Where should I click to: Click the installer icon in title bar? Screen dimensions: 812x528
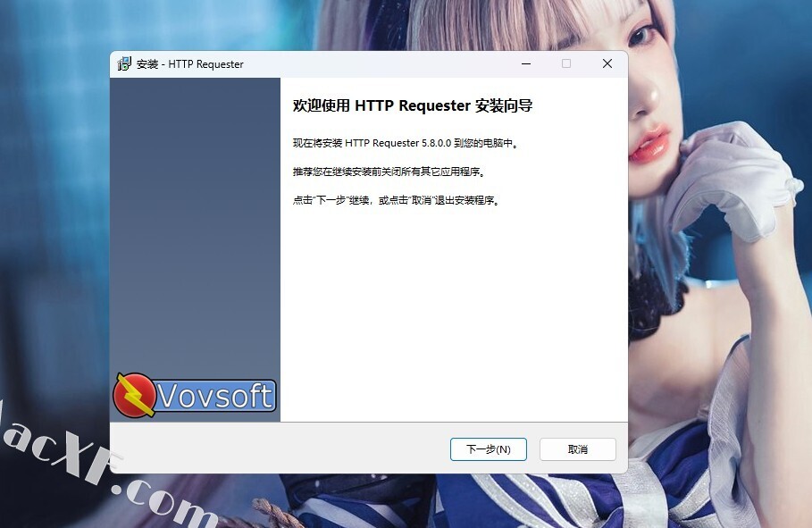point(124,63)
